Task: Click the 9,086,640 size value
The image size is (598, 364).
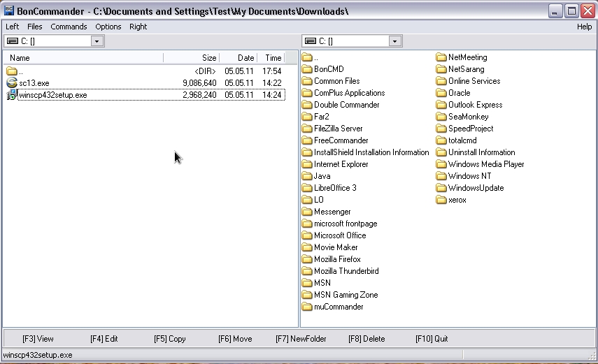Action: pos(199,82)
